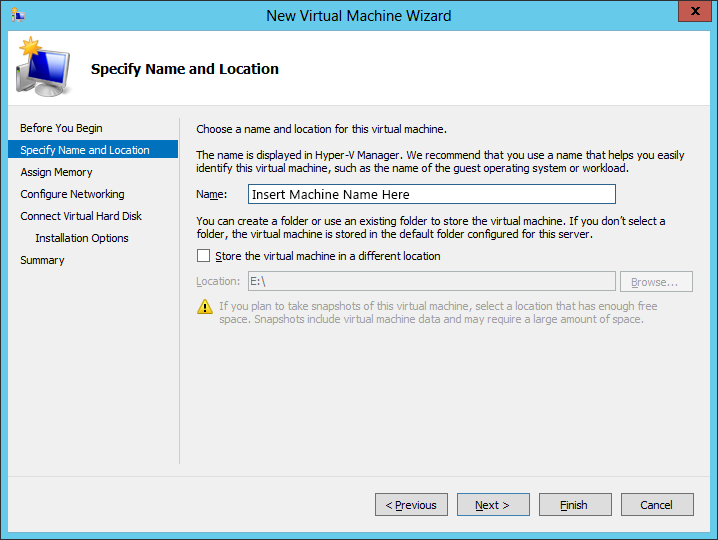718x540 pixels.
Task: Click the Specify Name and Location heading
Action: pos(185,69)
